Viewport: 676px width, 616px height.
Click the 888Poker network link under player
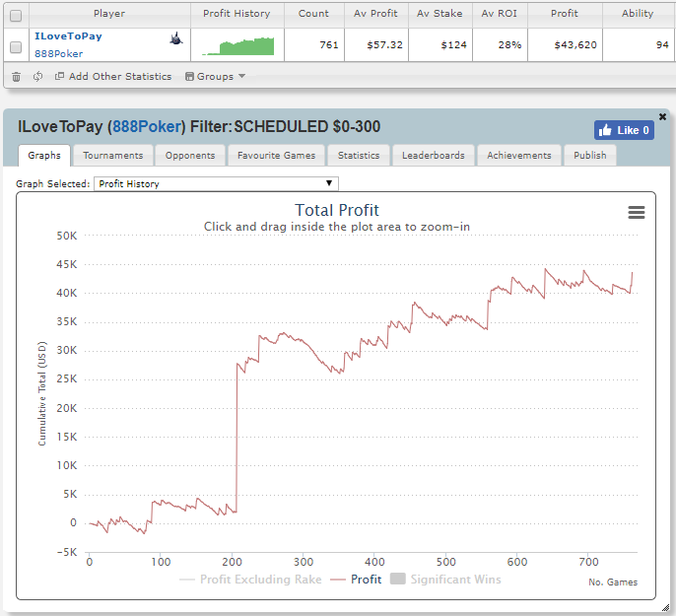tap(59, 54)
